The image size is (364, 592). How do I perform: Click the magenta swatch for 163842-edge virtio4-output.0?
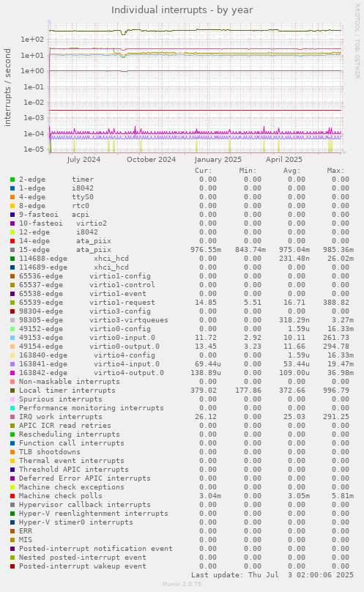click(x=12, y=373)
